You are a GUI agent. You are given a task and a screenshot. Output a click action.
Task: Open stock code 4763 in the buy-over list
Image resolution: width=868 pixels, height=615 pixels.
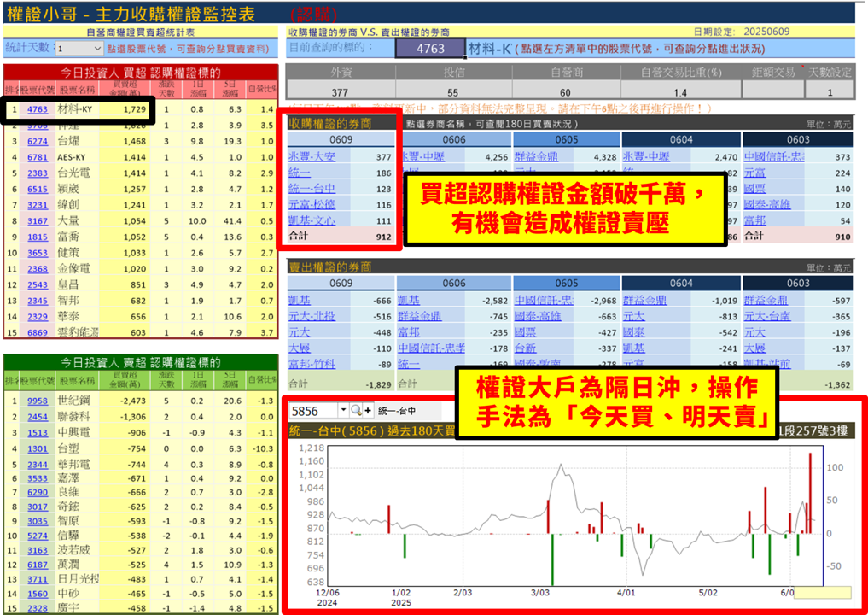pos(38,109)
